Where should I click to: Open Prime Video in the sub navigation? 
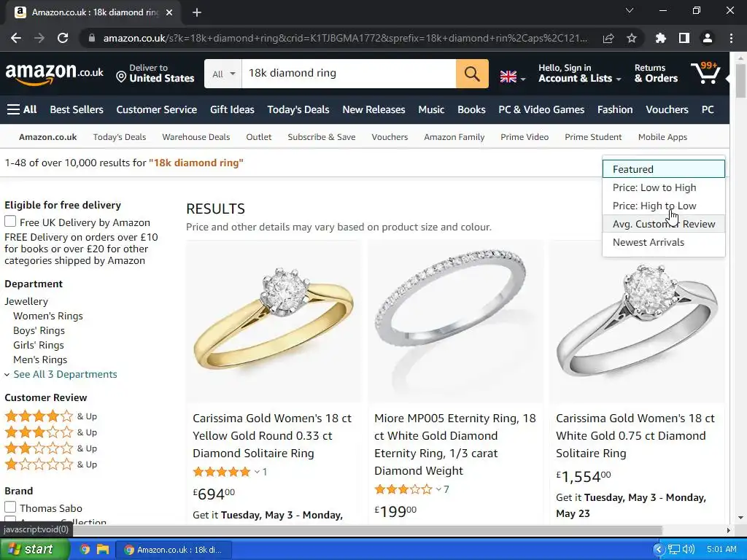(x=524, y=137)
